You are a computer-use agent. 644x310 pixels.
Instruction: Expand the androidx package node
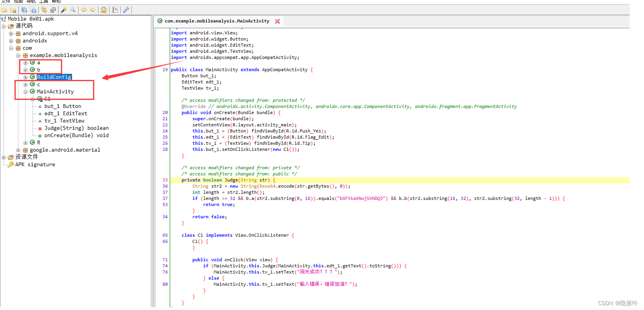[x=11, y=41]
